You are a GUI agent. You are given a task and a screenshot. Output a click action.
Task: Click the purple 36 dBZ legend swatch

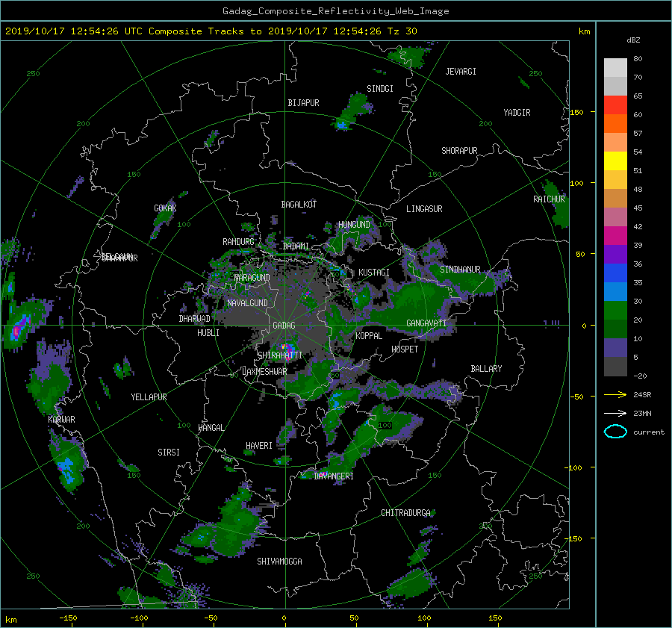[x=615, y=255]
